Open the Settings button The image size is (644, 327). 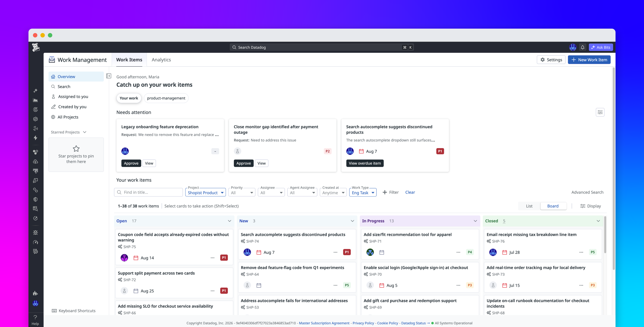pyautogui.click(x=551, y=60)
